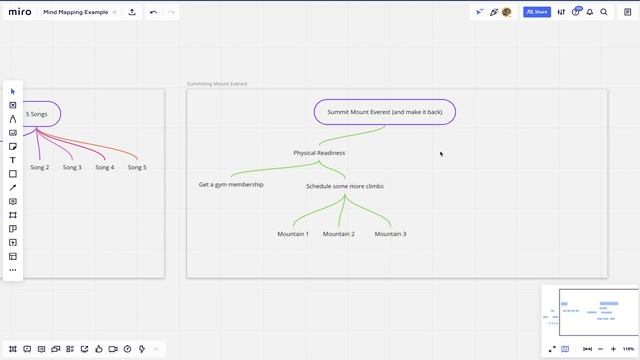Select the Mountain 1 node
640x360 pixels.
tap(293, 234)
